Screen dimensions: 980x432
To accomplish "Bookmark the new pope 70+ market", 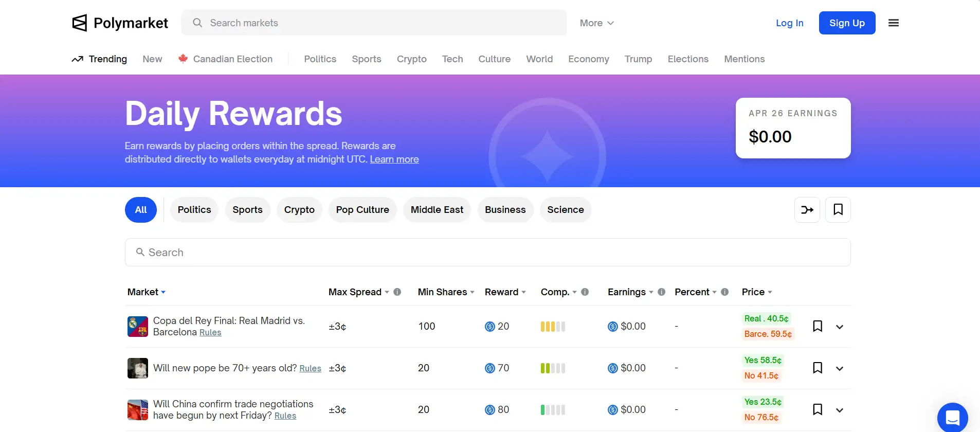I will point(818,368).
